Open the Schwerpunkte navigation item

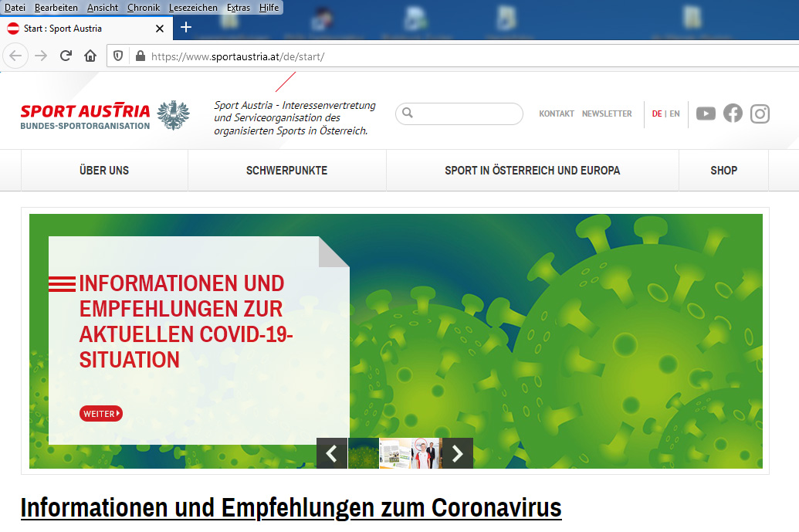(x=287, y=170)
